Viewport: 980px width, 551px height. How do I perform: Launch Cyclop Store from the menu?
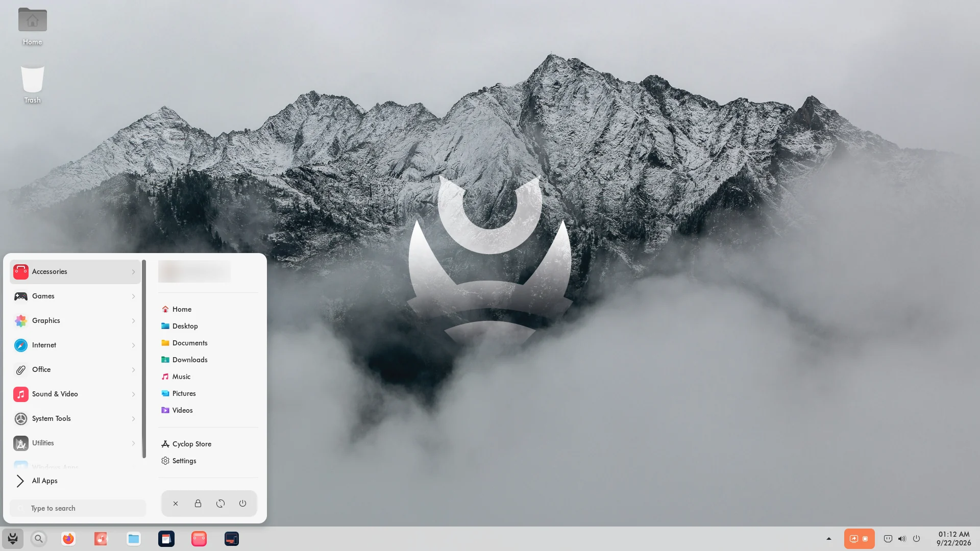[186, 444]
